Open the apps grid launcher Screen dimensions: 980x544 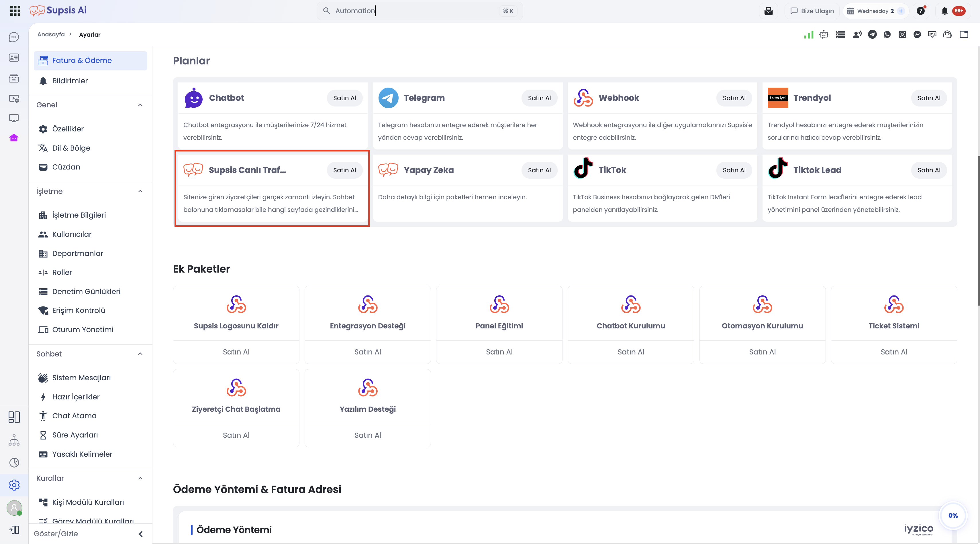coord(15,11)
